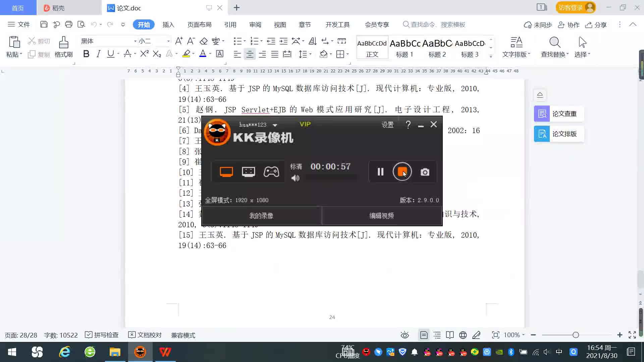Center-align the paragraph text

coord(250,54)
